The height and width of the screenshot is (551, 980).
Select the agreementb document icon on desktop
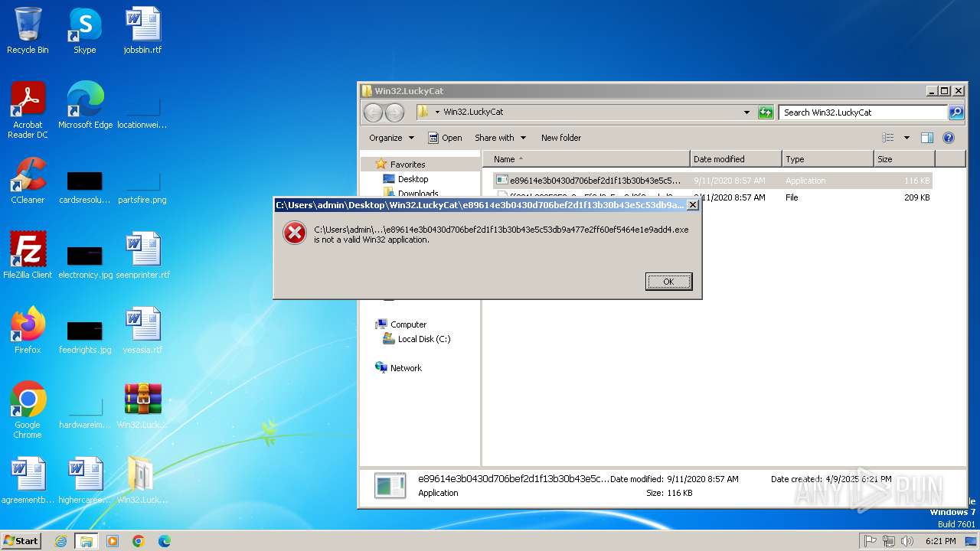[x=28, y=481]
